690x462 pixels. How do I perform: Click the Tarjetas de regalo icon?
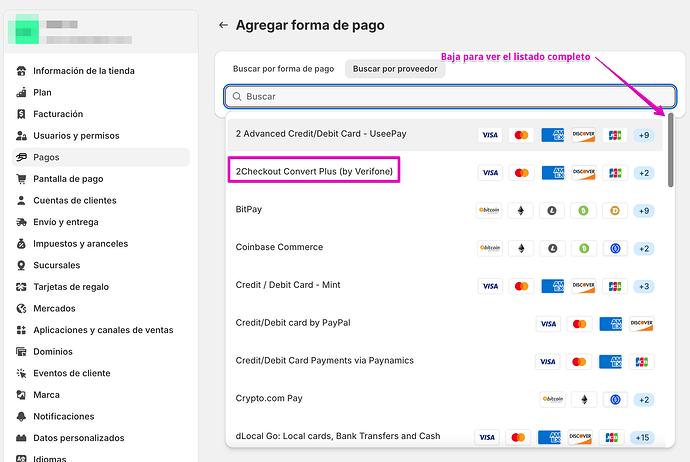pos(21,287)
